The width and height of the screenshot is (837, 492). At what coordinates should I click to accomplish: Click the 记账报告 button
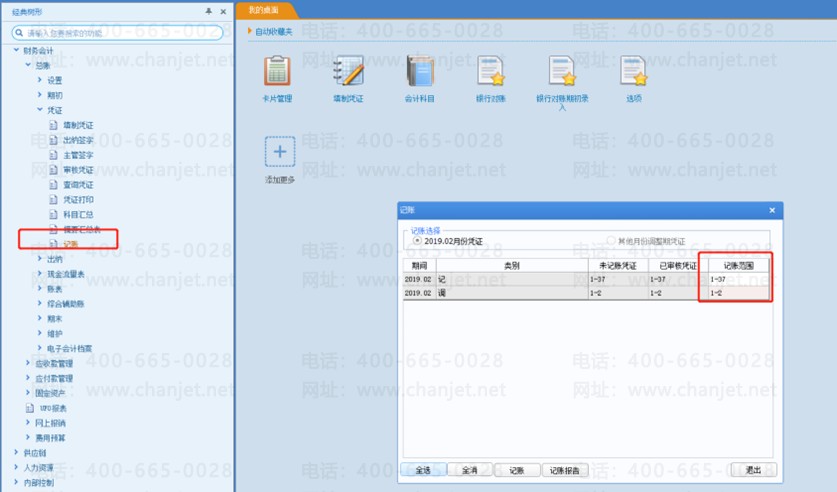pyautogui.click(x=565, y=470)
